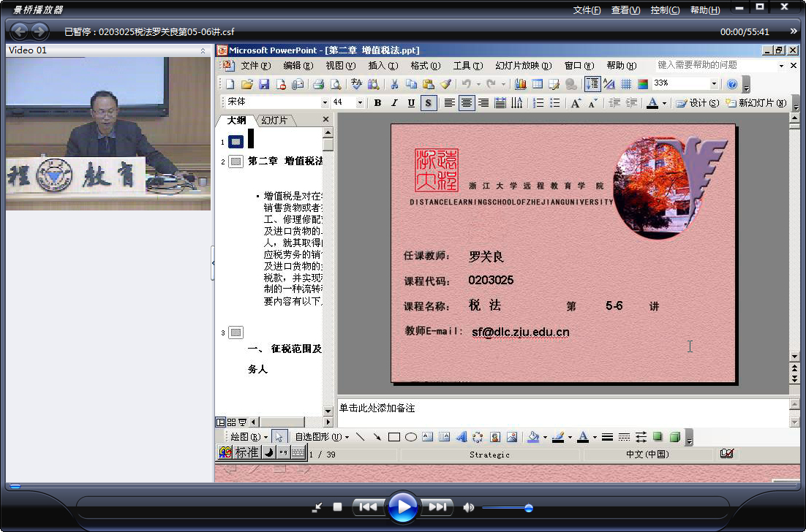Start playback with the blue Play button

pos(402,507)
